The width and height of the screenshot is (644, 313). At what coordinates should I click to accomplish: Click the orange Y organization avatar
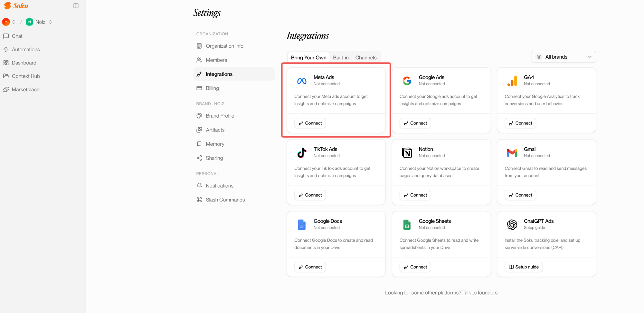tap(6, 22)
